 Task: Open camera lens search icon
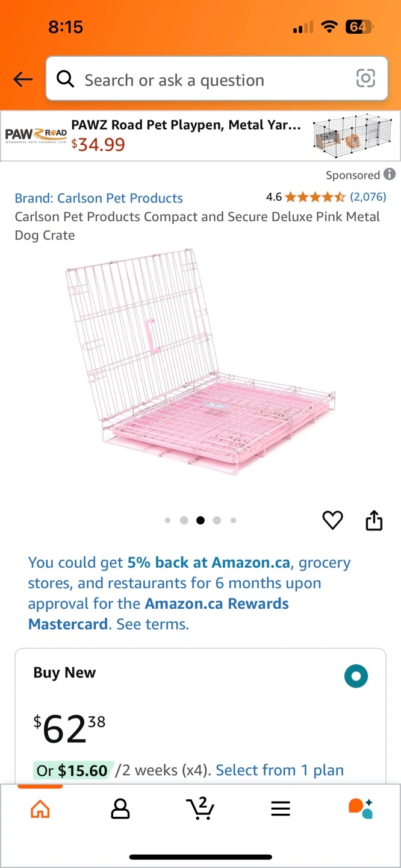pyautogui.click(x=365, y=78)
